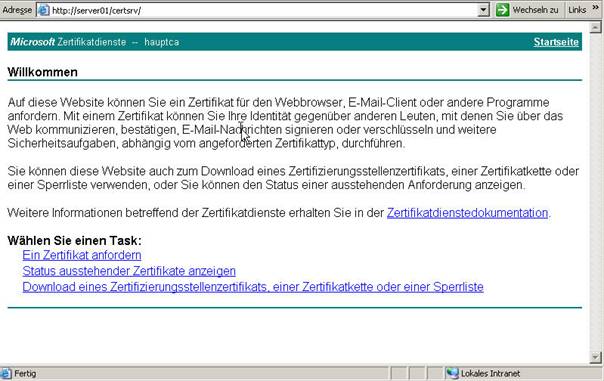Open Download eines Zertifizierungsstellenzertifikats link
Image resolution: width=604 pixels, height=381 pixels.
click(253, 287)
